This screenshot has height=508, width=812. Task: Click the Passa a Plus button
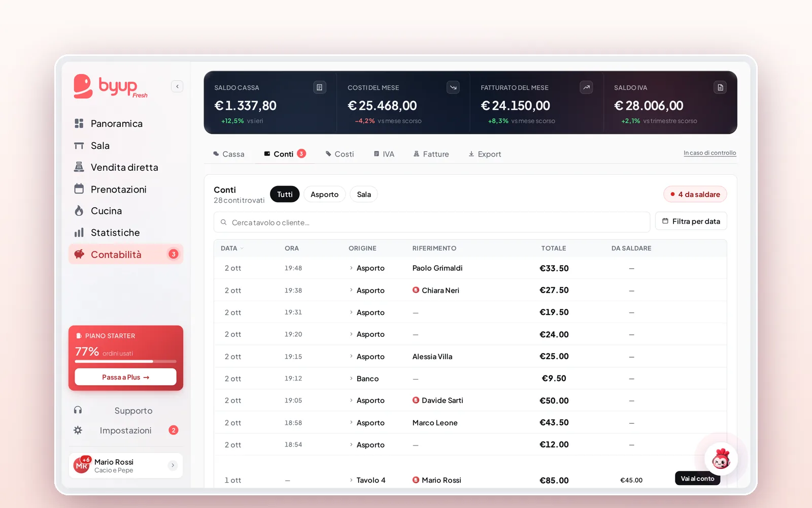pos(125,377)
